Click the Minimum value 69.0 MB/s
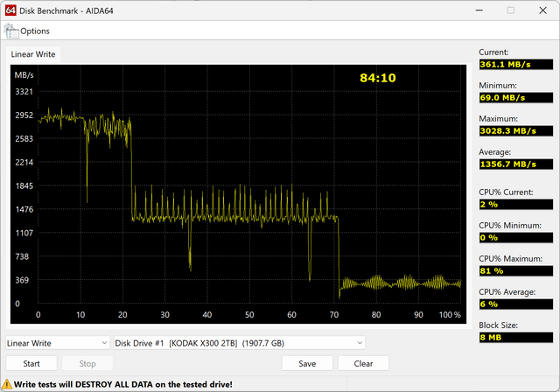Image resolution: width=560 pixels, height=392 pixels. coord(516,97)
